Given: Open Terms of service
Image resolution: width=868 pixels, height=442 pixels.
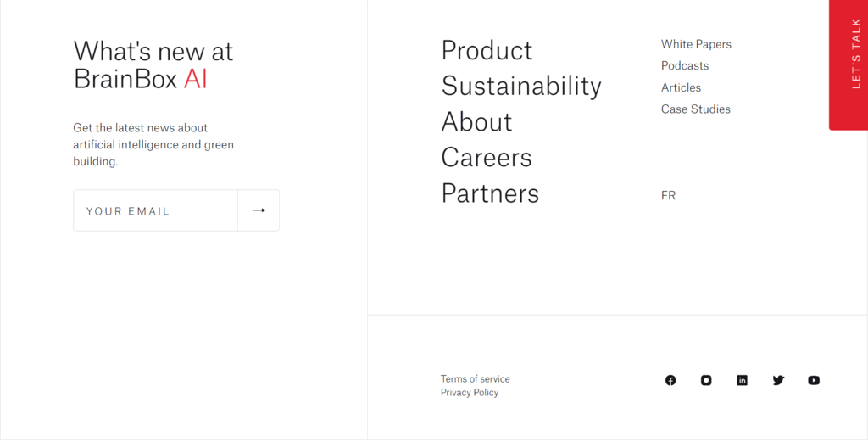Looking at the screenshot, I should pyautogui.click(x=475, y=378).
